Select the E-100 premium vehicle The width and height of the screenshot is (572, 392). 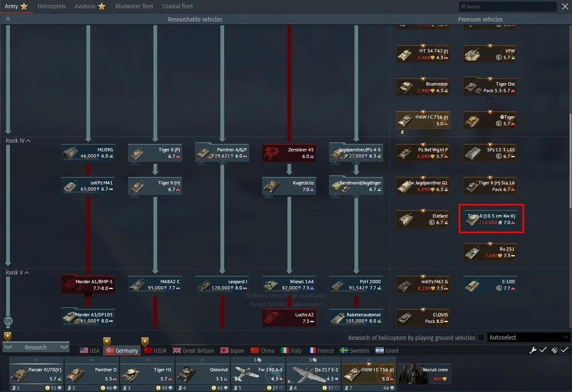tap(490, 285)
